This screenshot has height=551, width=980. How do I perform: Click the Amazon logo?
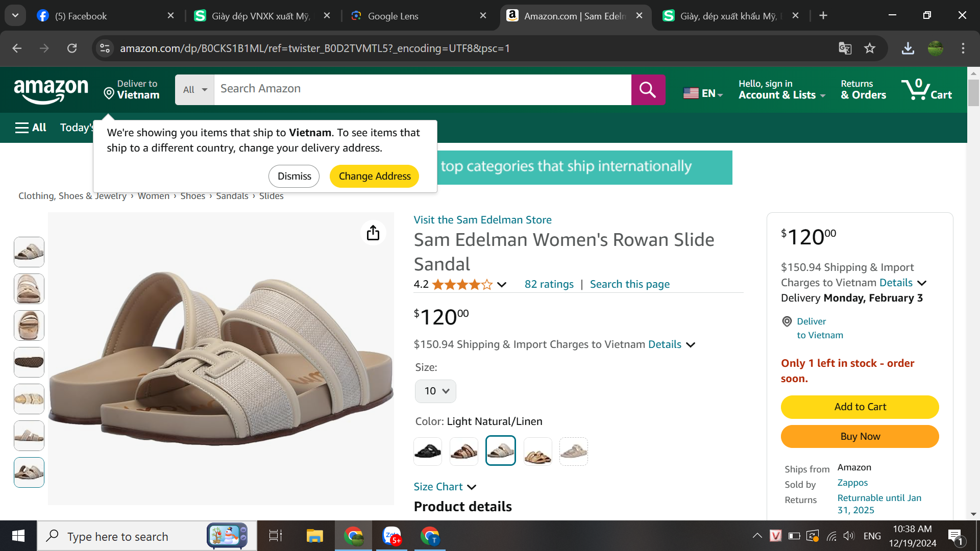coord(51,90)
